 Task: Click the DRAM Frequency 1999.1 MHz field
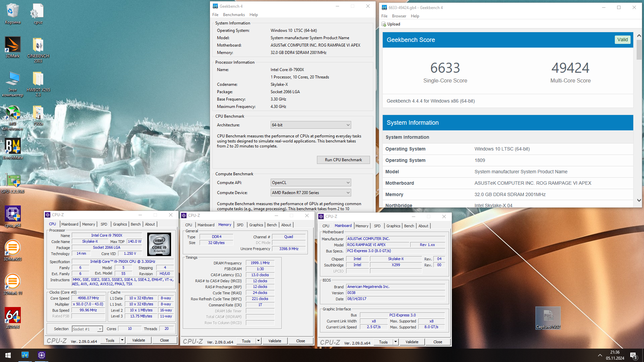tap(260, 263)
